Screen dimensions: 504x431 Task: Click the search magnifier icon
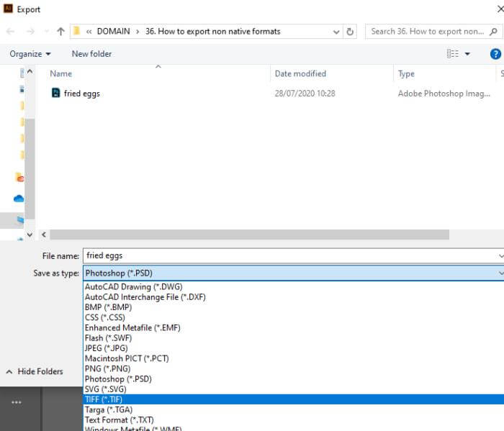[493, 32]
